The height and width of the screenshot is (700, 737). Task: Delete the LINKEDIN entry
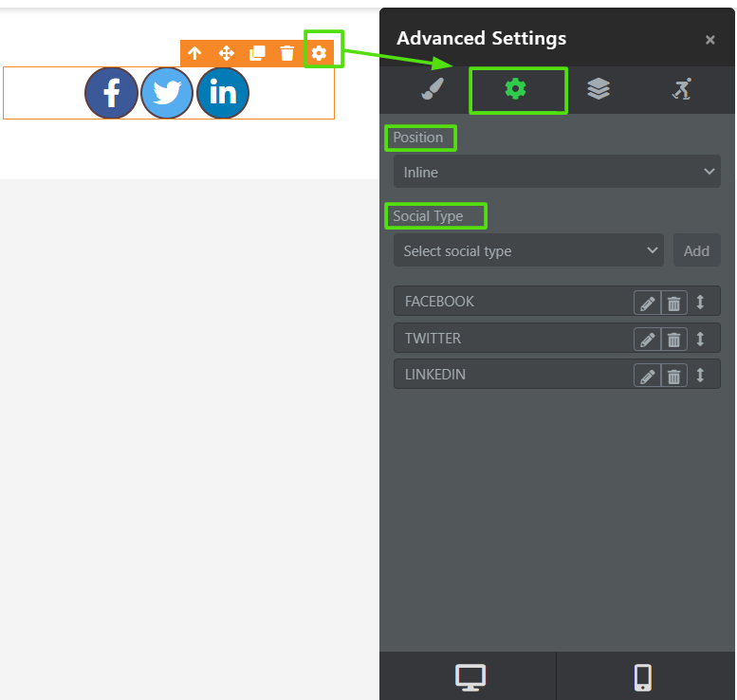(x=674, y=376)
